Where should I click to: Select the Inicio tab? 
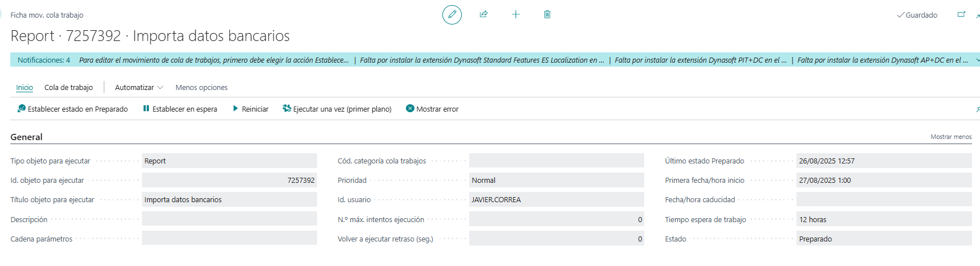click(25, 88)
